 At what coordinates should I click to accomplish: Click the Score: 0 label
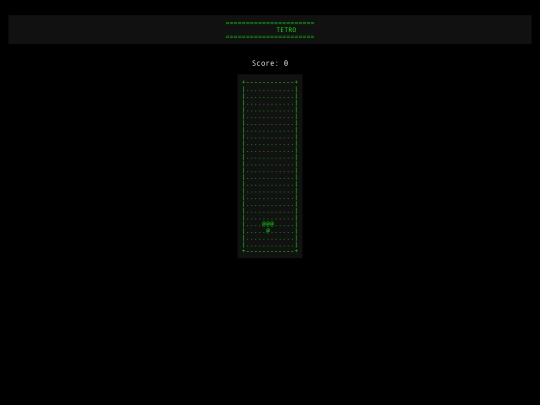(270, 63)
